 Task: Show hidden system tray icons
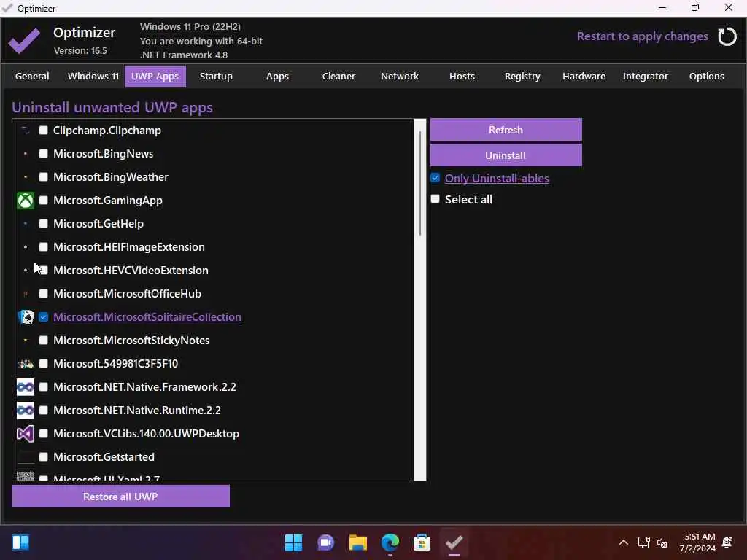coord(623,542)
